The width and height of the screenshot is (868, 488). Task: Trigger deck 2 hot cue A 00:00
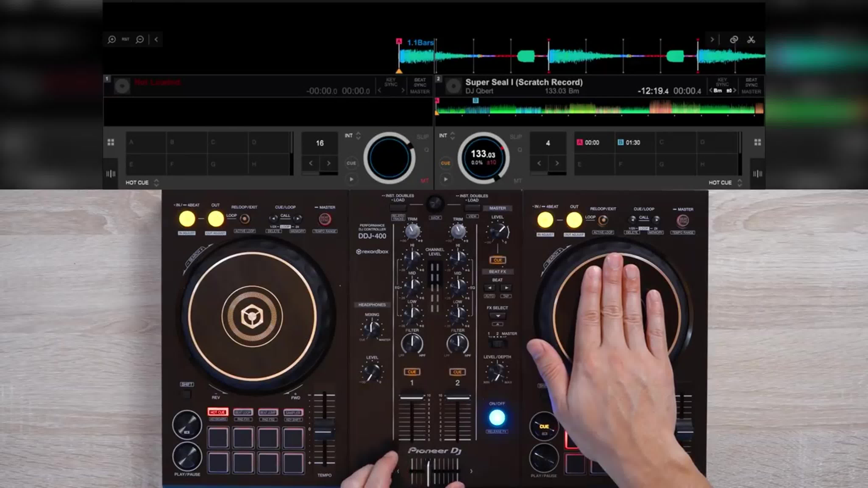pyautogui.click(x=595, y=143)
